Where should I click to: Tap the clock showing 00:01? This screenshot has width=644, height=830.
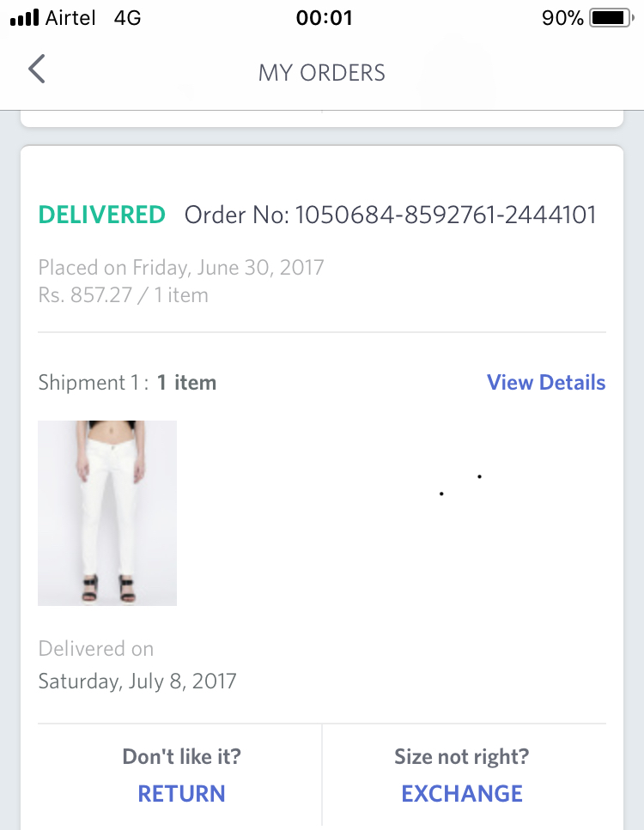[324, 18]
